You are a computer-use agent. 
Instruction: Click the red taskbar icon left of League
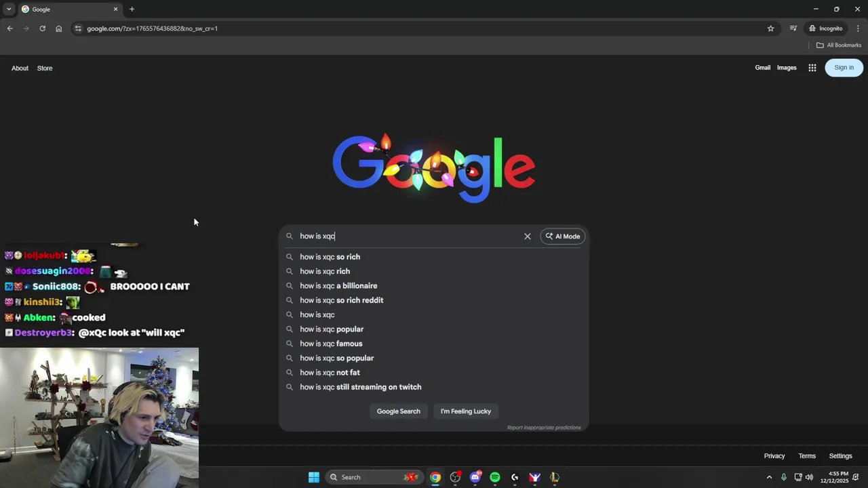[535, 477]
